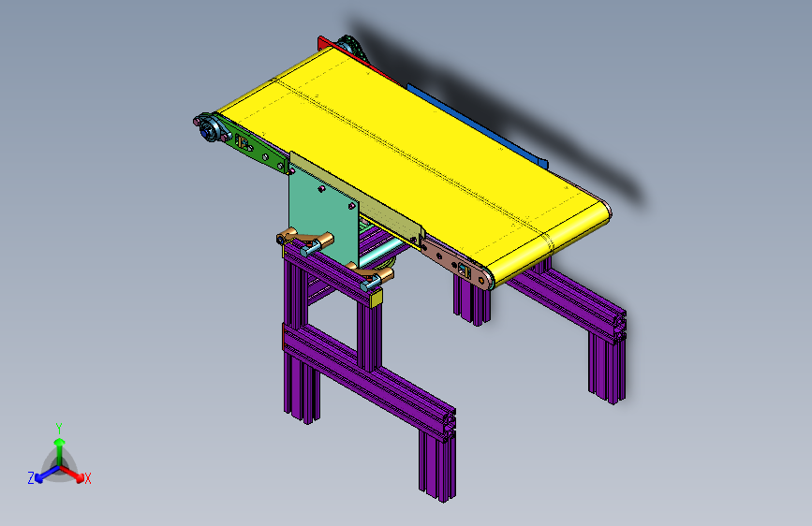Select the flange bearing at the left roller end

click(210, 129)
